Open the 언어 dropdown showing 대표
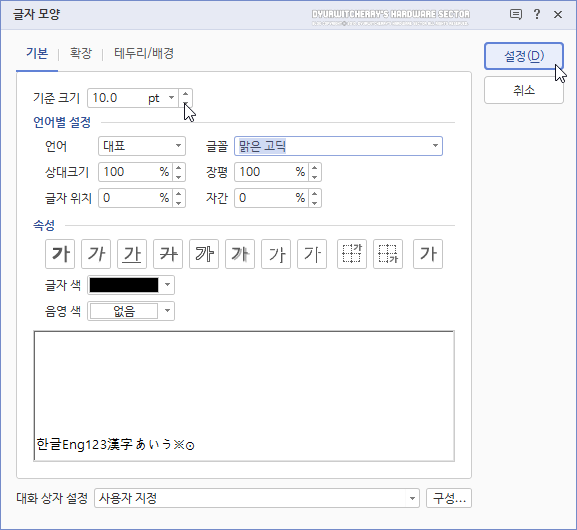577x530 pixels. pos(142,146)
